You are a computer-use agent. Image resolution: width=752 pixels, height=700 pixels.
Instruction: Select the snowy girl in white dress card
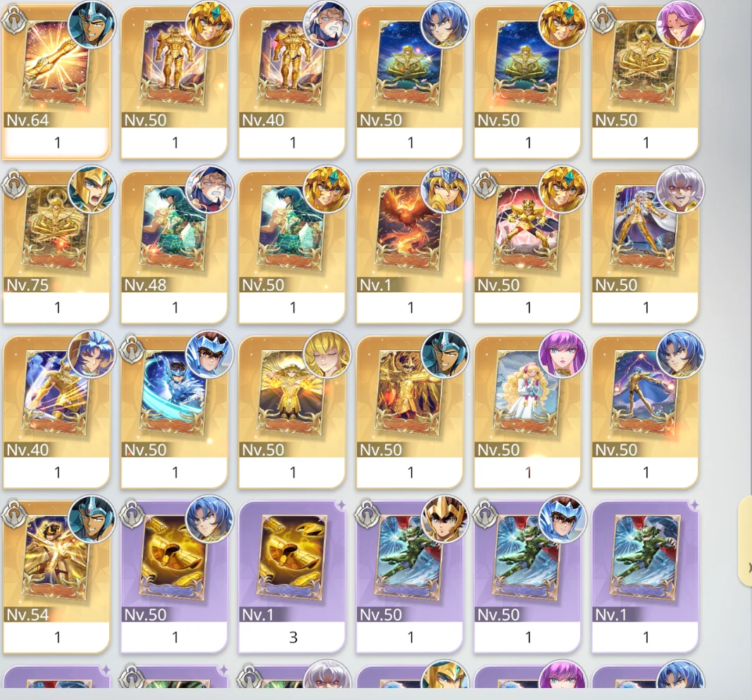pyautogui.click(x=527, y=412)
